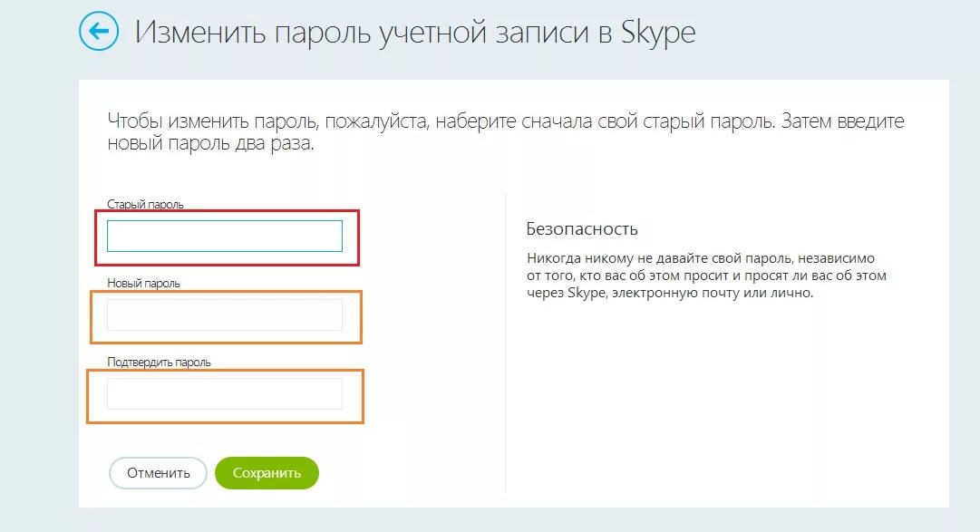Click the red frame around old password field
The image size is (980, 532).
point(359,237)
